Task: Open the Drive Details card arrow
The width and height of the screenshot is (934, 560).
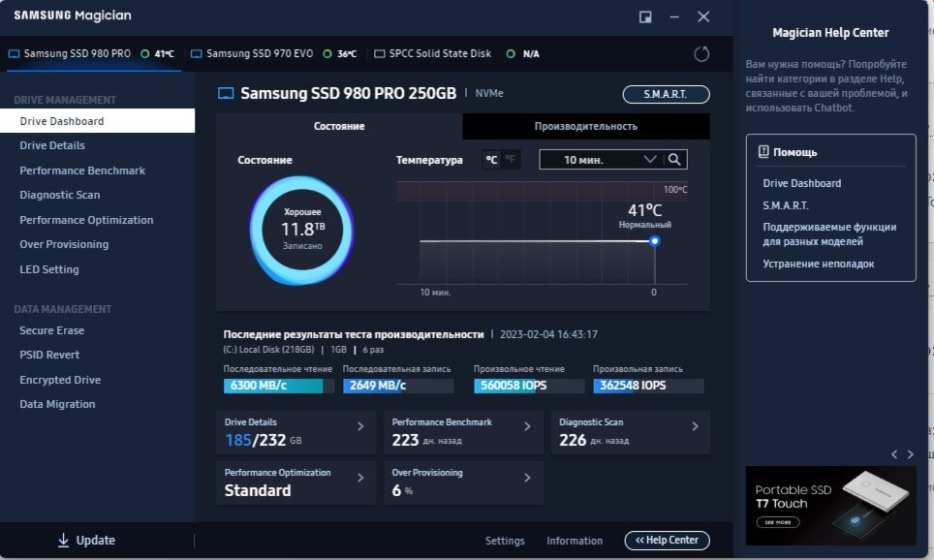Action: click(x=360, y=426)
